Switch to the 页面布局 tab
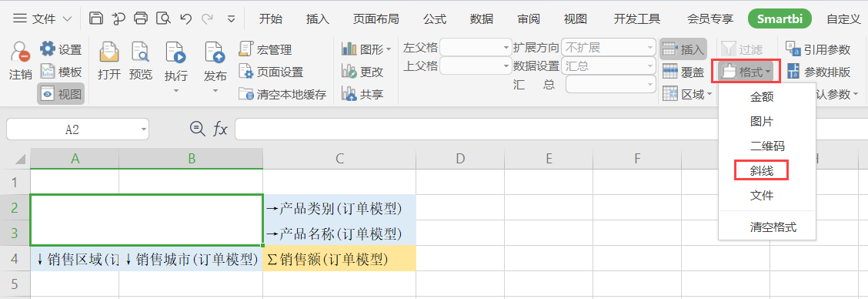 [376, 19]
